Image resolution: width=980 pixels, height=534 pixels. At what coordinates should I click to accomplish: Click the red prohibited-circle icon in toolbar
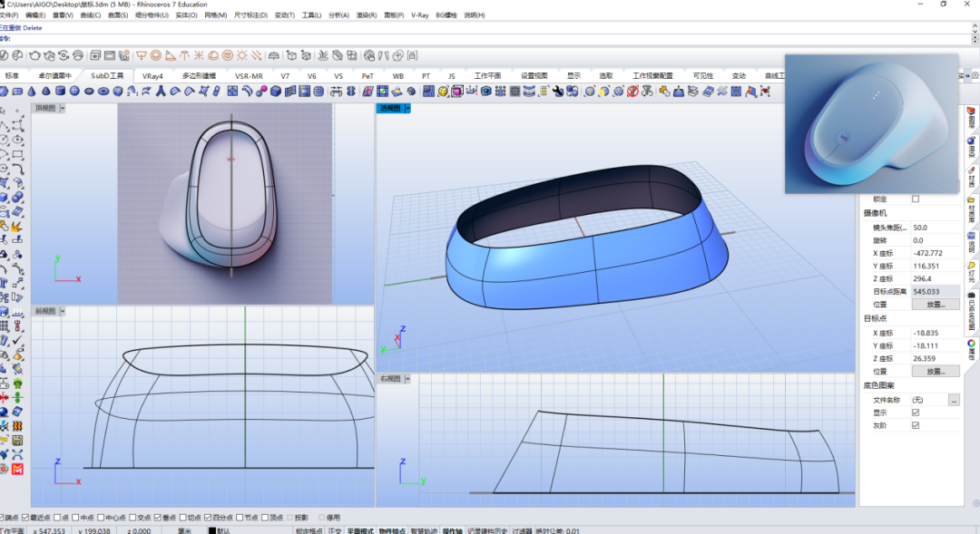click(632, 92)
